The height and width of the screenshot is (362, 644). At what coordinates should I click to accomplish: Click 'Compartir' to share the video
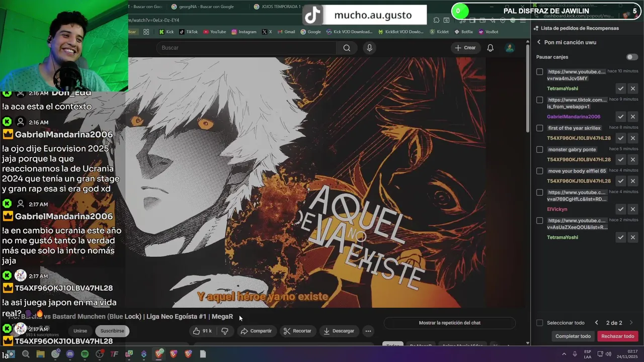click(256, 331)
